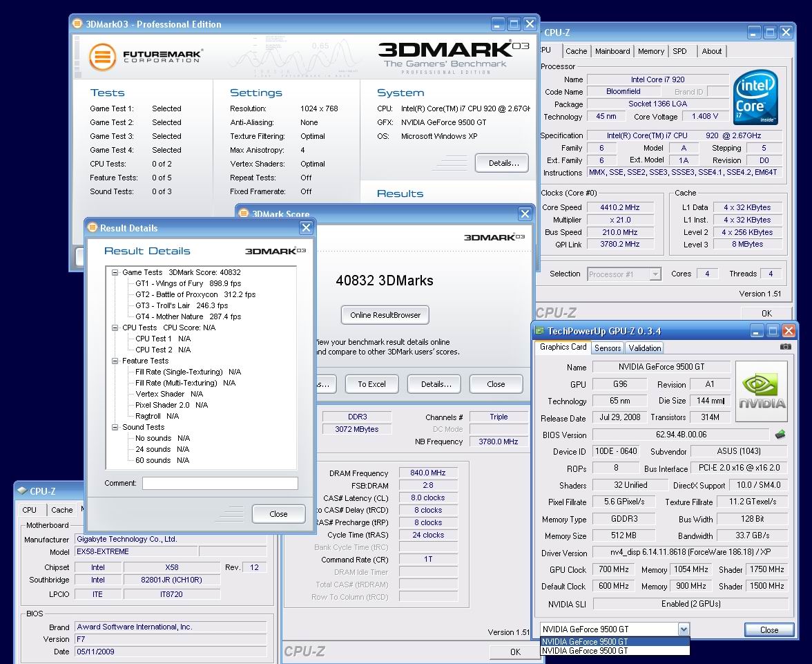
Task: Switch to the Mainboard tab in top CPU-Z
Action: coord(612,51)
